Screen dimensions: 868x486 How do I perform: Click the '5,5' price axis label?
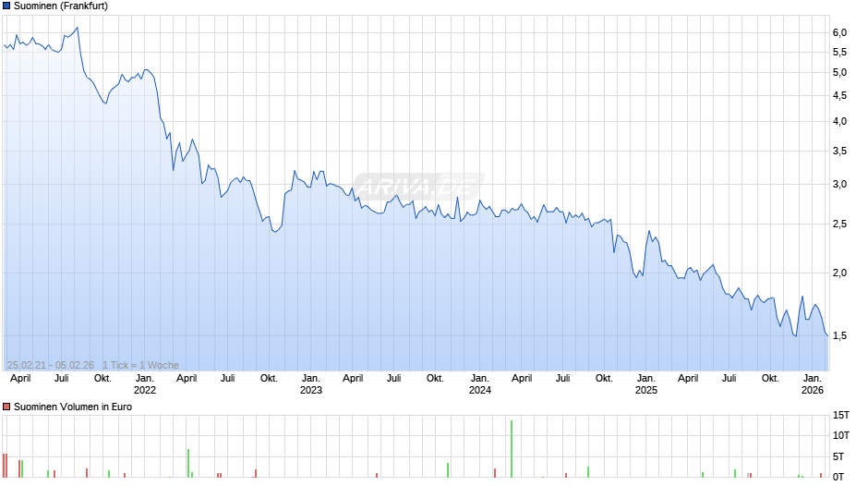tap(839, 52)
